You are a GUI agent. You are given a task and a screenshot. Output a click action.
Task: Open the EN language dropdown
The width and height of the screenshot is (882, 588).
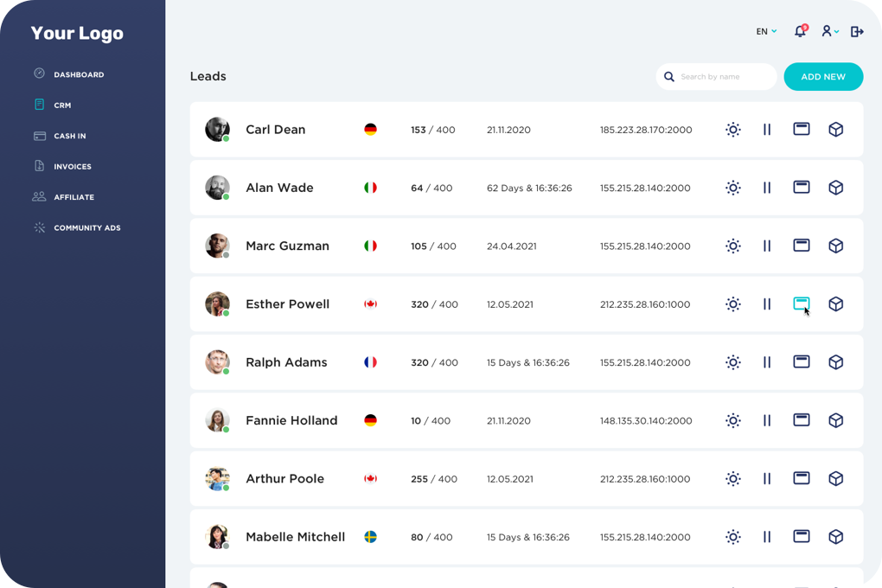coord(766,31)
